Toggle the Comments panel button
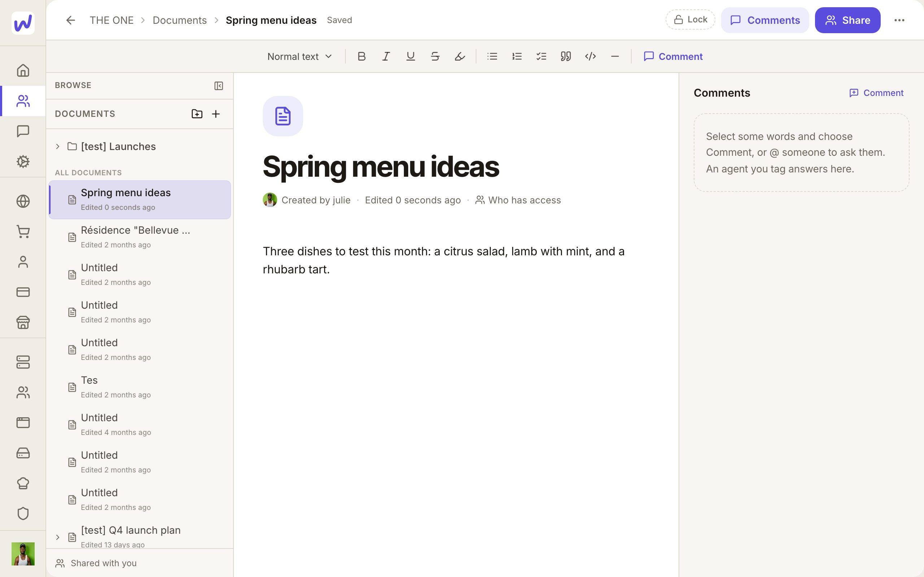 765,20
